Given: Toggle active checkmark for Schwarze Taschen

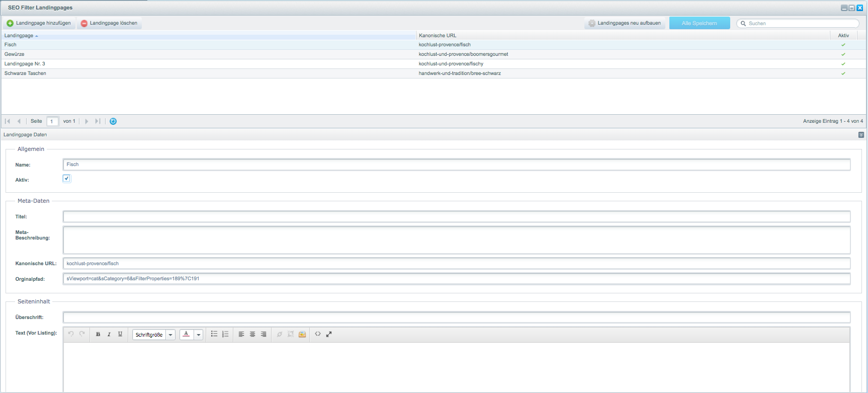Looking at the screenshot, I should pos(843,73).
